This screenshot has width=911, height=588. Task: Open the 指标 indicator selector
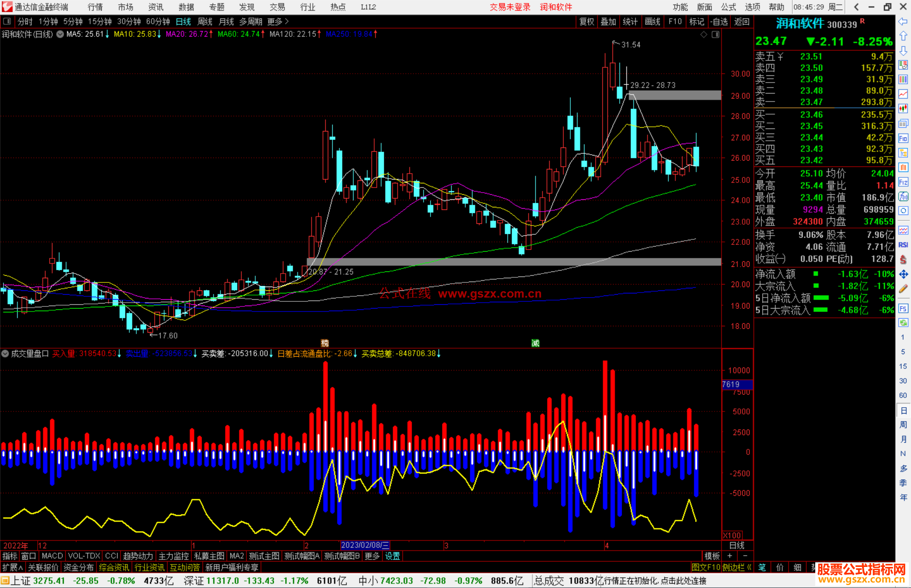tap(10, 556)
